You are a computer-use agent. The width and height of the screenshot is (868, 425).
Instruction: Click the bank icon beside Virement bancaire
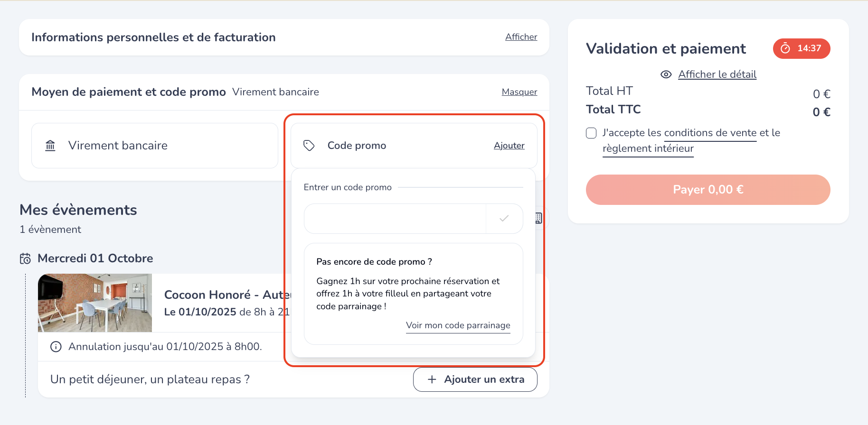[50, 146]
